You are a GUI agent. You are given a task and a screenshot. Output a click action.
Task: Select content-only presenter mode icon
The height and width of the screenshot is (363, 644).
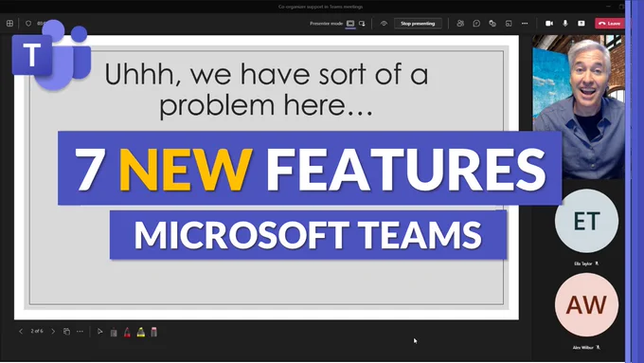click(x=350, y=24)
